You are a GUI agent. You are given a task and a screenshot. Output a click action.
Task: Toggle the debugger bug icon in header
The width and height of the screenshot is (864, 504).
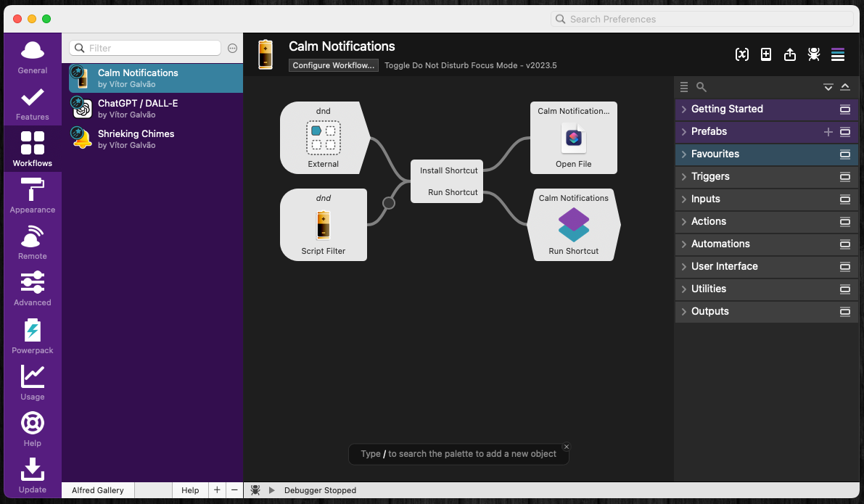pyautogui.click(x=814, y=54)
